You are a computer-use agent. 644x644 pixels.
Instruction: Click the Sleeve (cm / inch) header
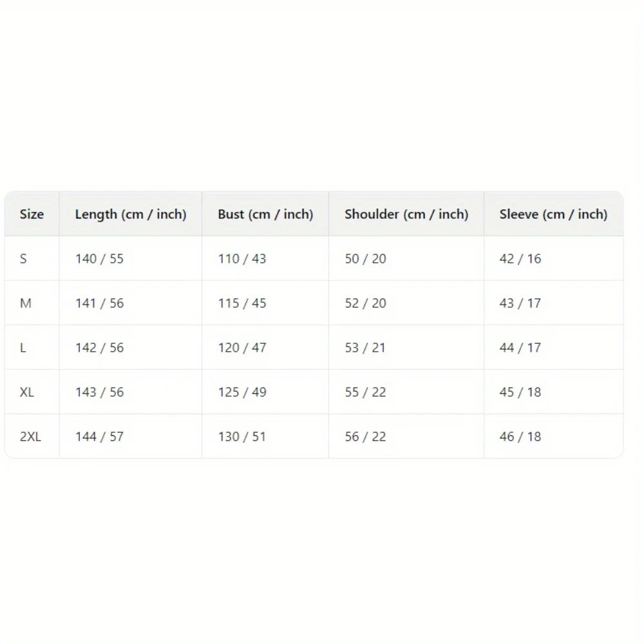point(553,214)
